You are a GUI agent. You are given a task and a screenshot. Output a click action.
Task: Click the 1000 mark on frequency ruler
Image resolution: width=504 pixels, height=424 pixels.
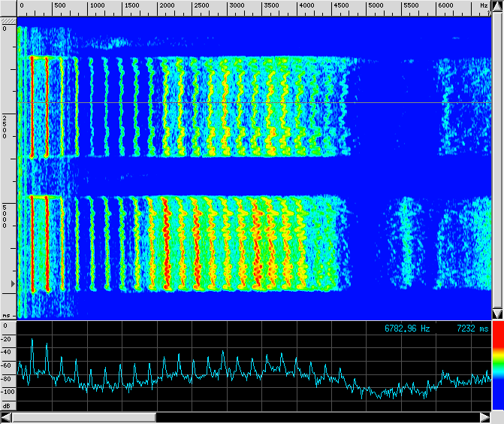(x=98, y=6)
